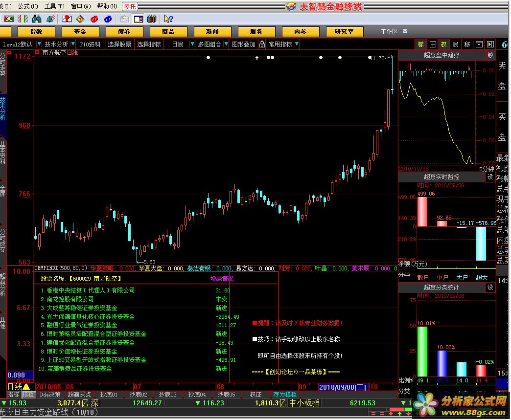Screen dimensions: 511x420
Task: Click the 基金 yellow button
Action: [80, 32]
